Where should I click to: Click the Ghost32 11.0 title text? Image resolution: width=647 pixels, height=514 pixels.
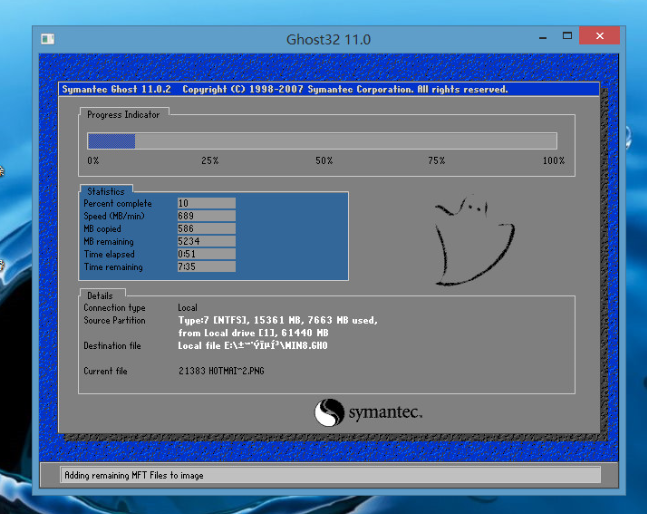[328, 40]
